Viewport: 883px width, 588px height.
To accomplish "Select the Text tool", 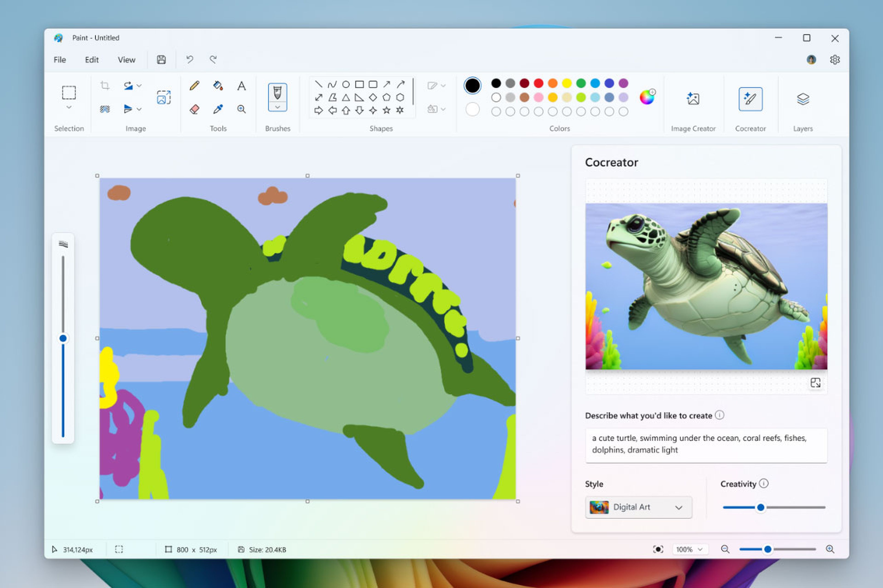I will [x=241, y=85].
